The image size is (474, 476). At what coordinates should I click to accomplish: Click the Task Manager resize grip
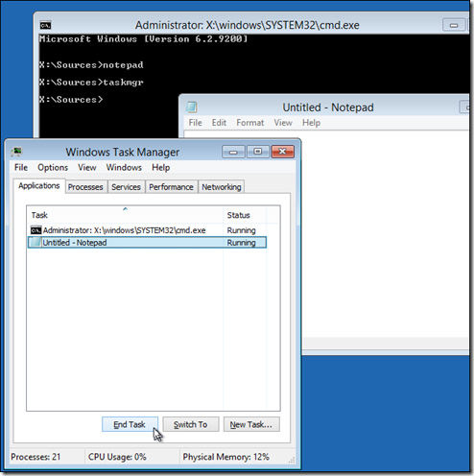tap(292, 461)
